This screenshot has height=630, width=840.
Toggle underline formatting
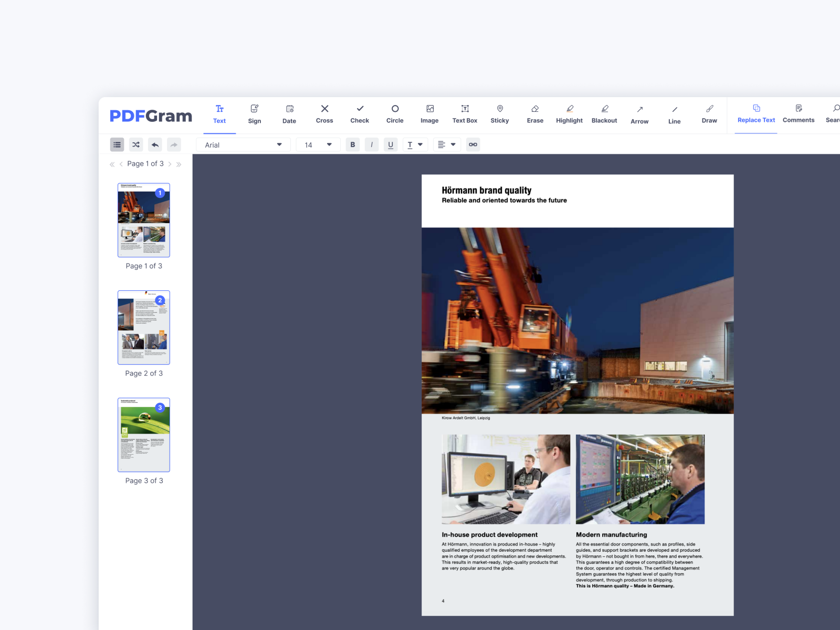391,145
